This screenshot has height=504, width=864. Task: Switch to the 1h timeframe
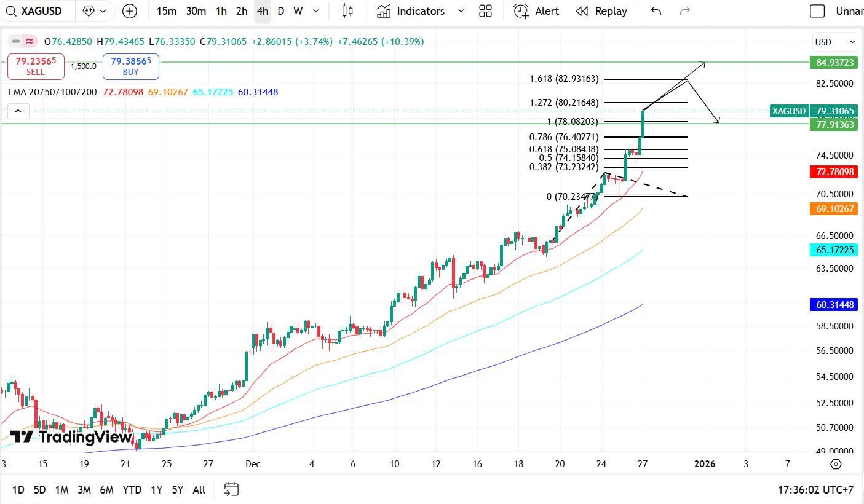click(221, 11)
